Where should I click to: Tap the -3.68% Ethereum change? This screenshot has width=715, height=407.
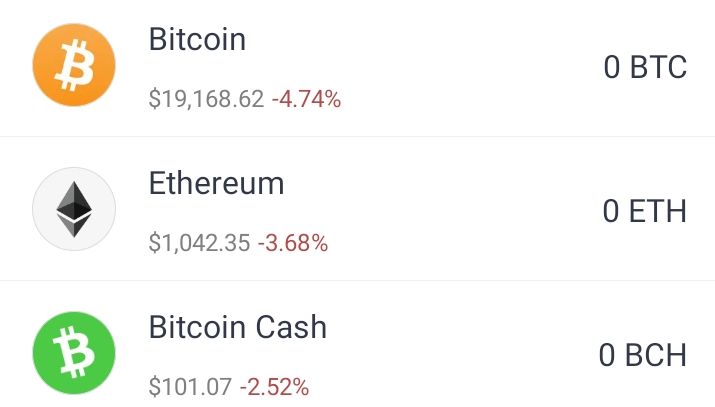point(293,243)
